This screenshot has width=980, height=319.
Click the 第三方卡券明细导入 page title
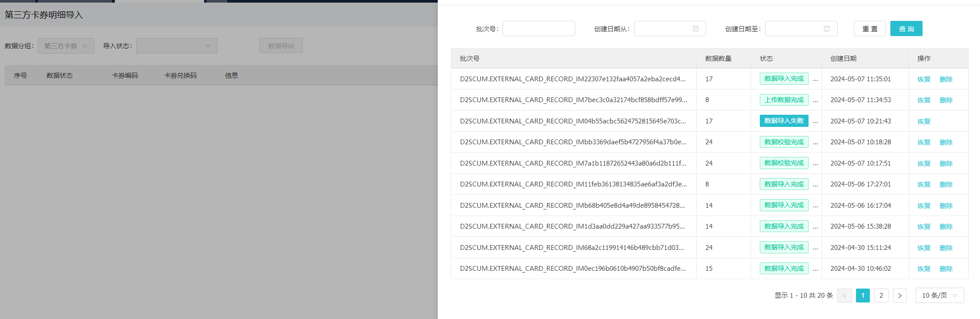coord(44,15)
